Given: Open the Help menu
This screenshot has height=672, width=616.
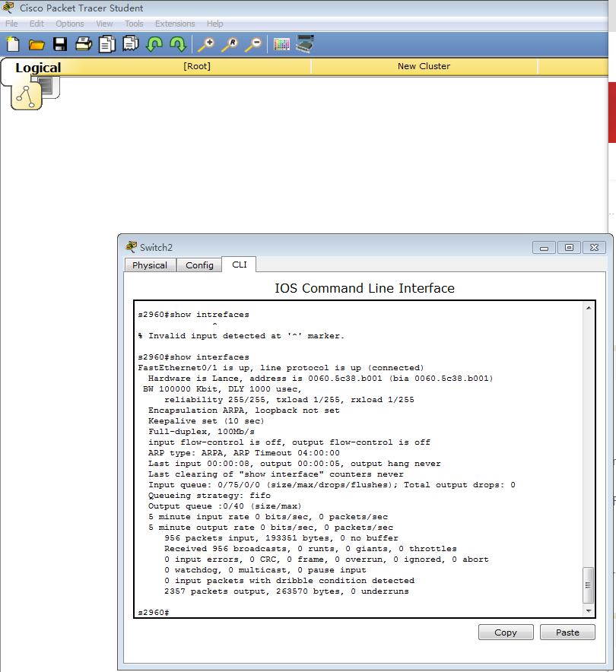Looking at the screenshot, I should pyautogui.click(x=214, y=24).
